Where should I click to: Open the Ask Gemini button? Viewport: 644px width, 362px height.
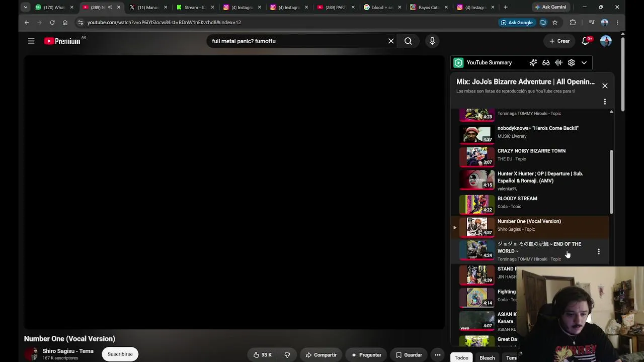pos(550,7)
